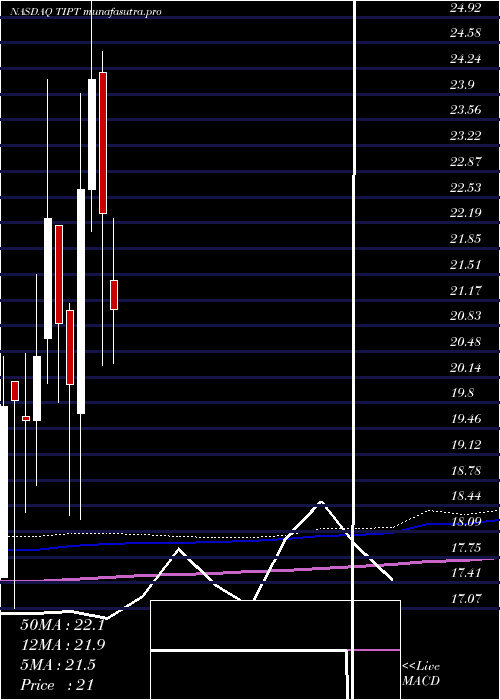Image resolution: width=500 pixels, height=700 pixels.
Task: Click the 24.58 price axis label
Action: 465,33
